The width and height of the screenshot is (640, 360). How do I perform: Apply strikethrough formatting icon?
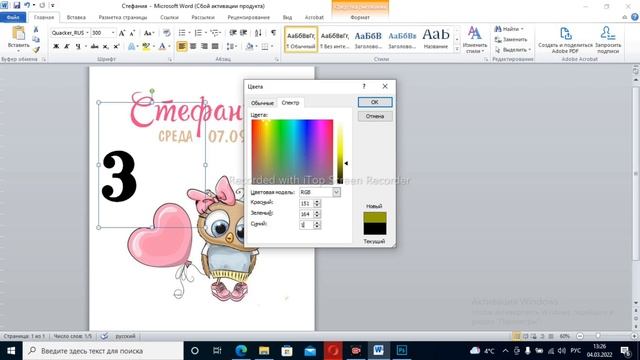coord(94,47)
